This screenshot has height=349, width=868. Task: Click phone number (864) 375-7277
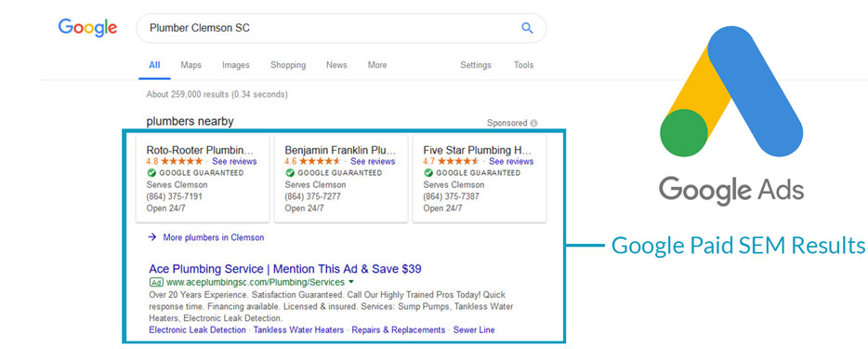(x=313, y=196)
